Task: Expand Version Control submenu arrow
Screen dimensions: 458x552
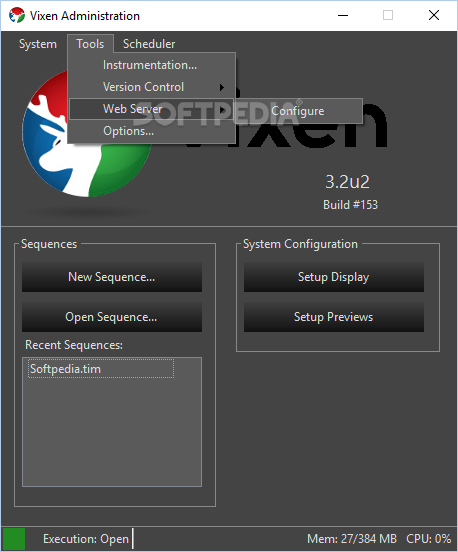Action: tap(222, 87)
